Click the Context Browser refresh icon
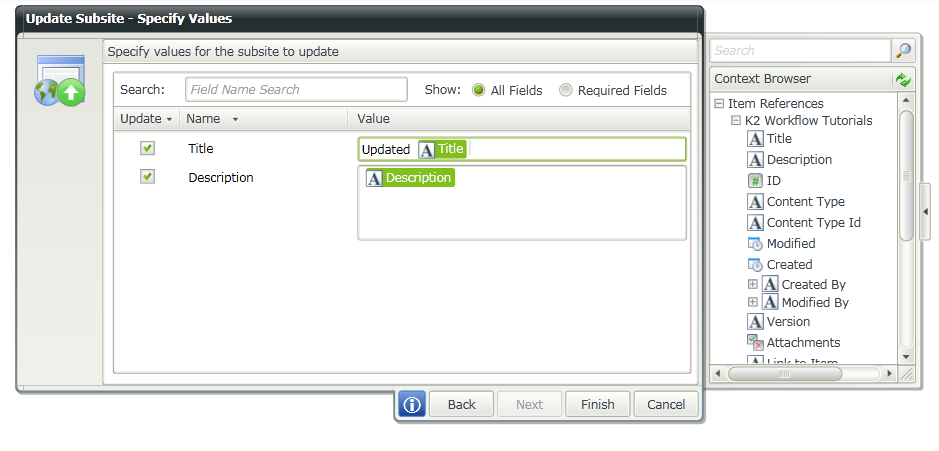Image resolution: width=939 pixels, height=451 pixels. (x=903, y=79)
